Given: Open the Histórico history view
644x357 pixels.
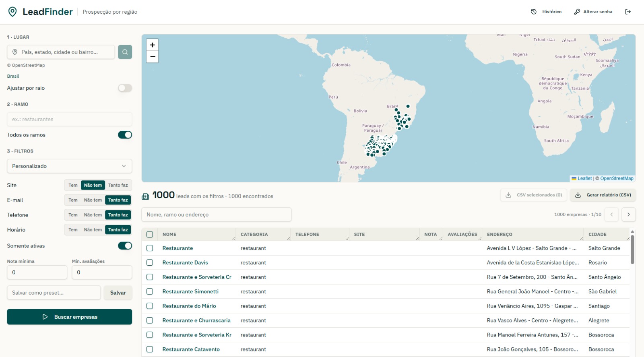Looking at the screenshot, I should (546, 12).
